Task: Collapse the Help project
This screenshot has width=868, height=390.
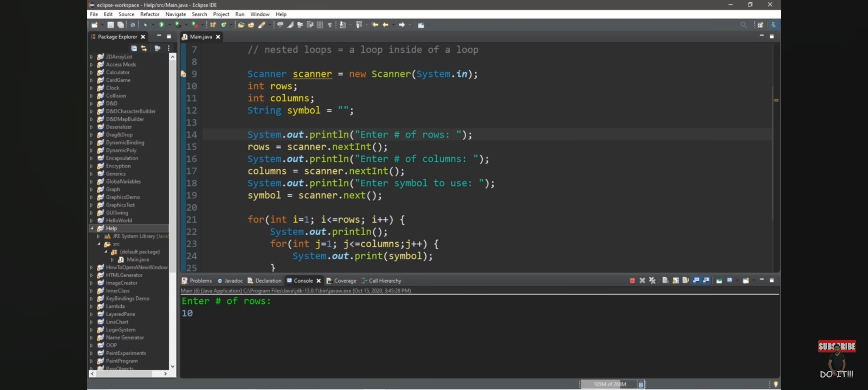Action: tap(92, 229)
